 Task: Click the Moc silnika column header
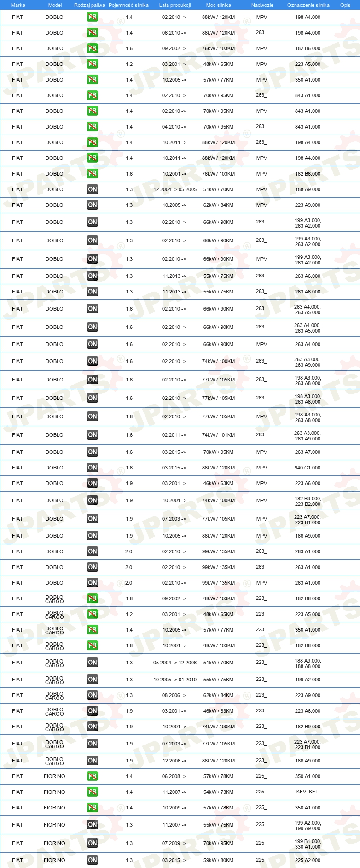point(219,5)
